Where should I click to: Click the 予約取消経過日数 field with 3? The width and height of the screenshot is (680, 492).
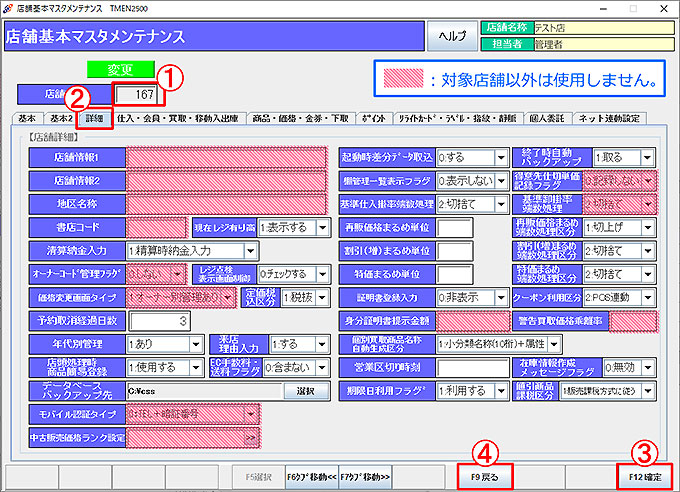click(x=159, y=321)
